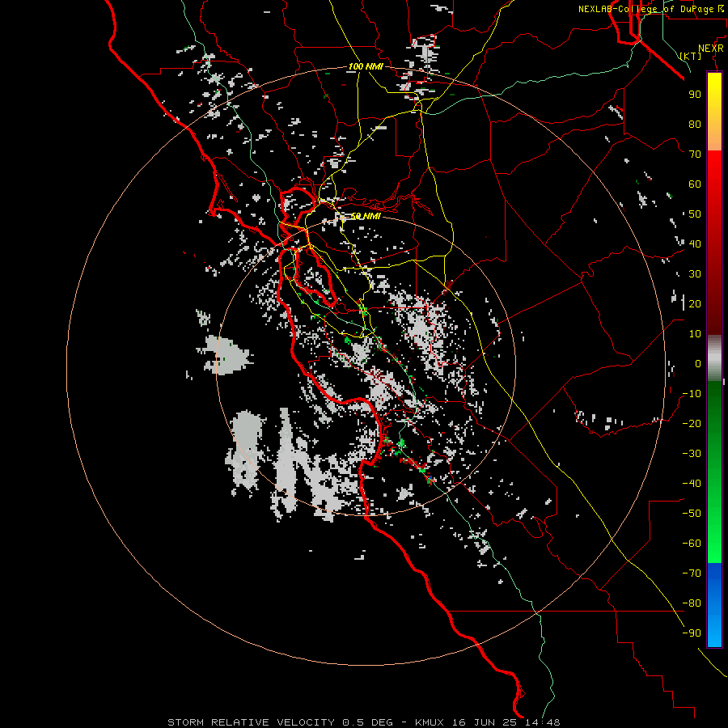Viewport: 728px width, 728px height.
Task: Select the -80 scale label
Action: pos(692,603)
